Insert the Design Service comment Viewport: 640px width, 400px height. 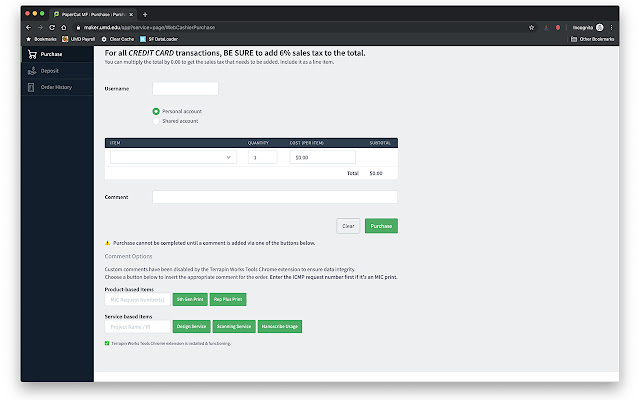click(x=191, y=326)
